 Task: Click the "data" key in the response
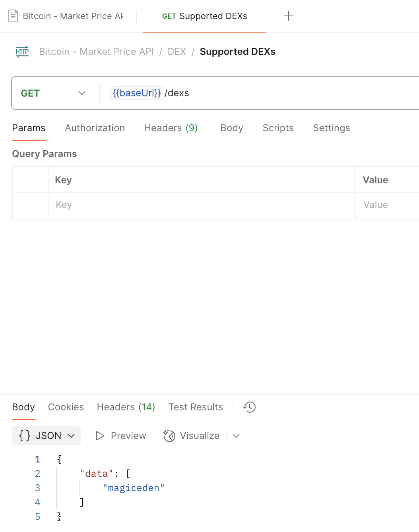click(x=97, y=474)
